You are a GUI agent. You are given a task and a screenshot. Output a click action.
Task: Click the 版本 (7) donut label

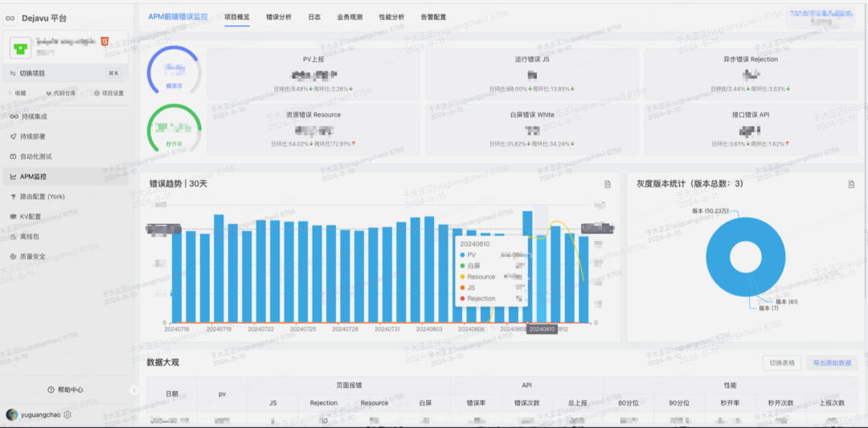click(x=768, y=308)
